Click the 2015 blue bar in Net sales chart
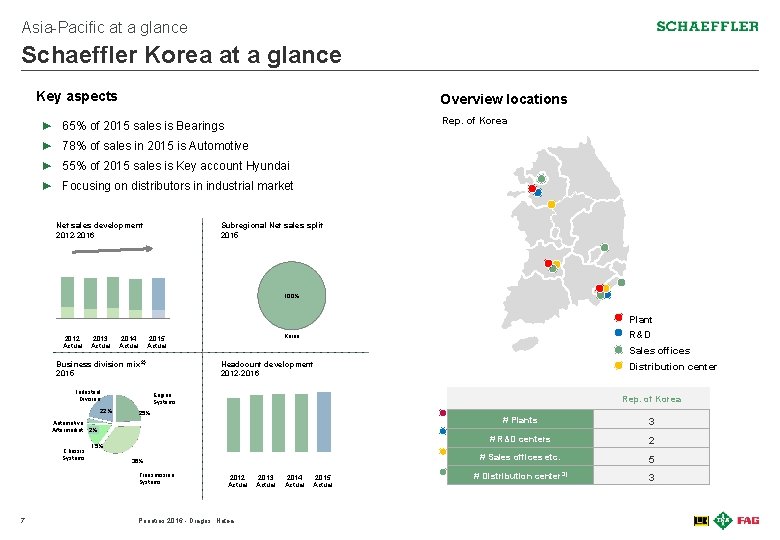780x540 pixels. 158,297
